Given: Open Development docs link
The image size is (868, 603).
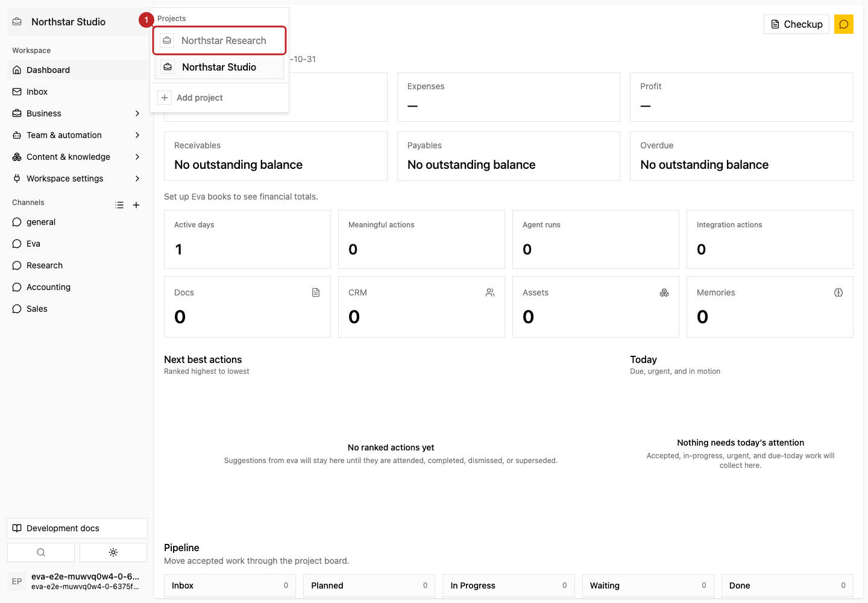Looking at the screenshot, I should pos(77,528).
